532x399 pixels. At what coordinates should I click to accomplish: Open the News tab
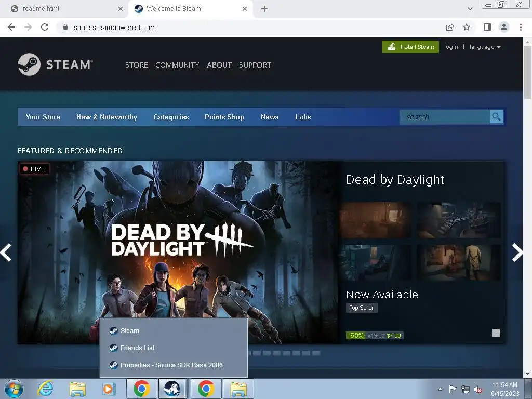point(270,117)
